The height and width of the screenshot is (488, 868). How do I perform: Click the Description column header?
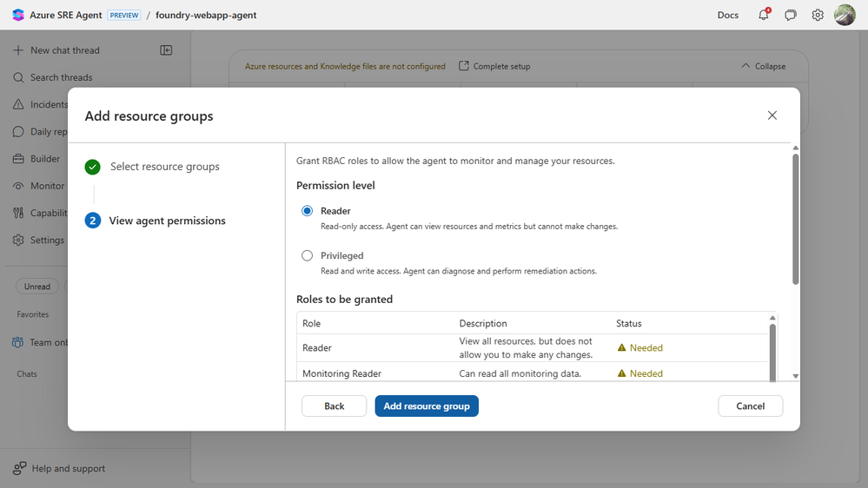[x=483, y=323]
